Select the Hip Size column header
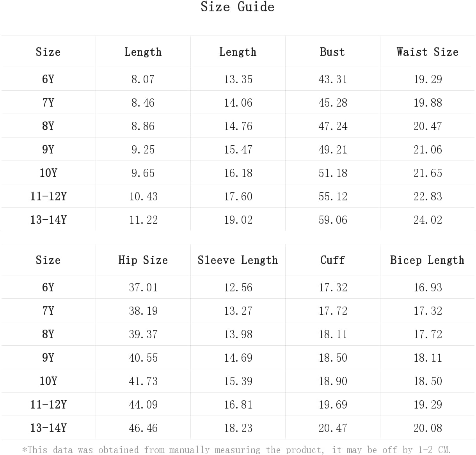The height and width of the screenshot is (455, 476). coord(143,260)
